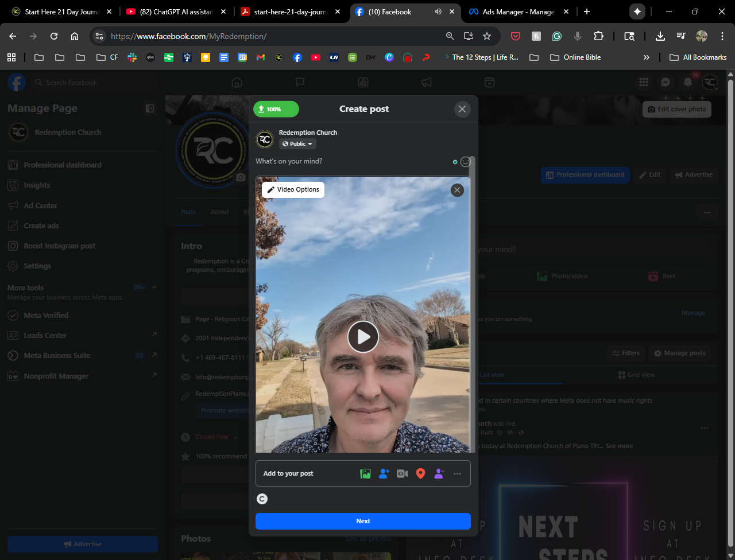This screenshot has width=735, height=560.
Task: Click the Video Options button
Action: [x=293, y=190]
